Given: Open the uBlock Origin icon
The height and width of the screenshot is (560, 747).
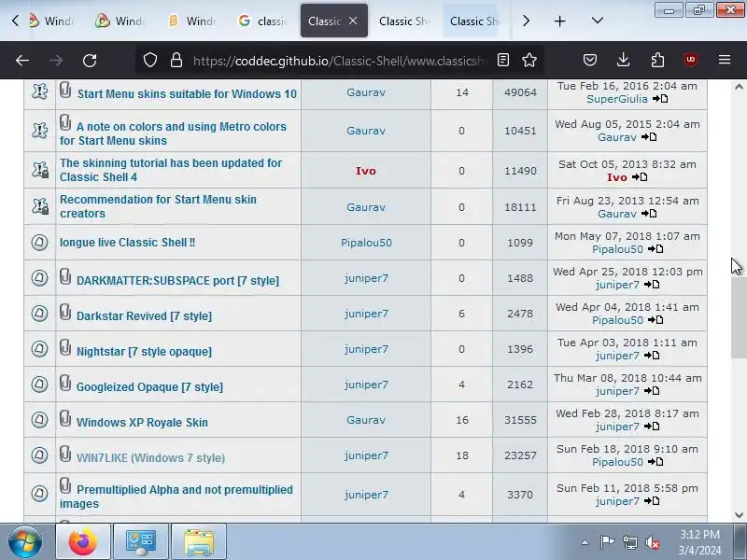Looking at the screenshot, I should coord(691,60).
